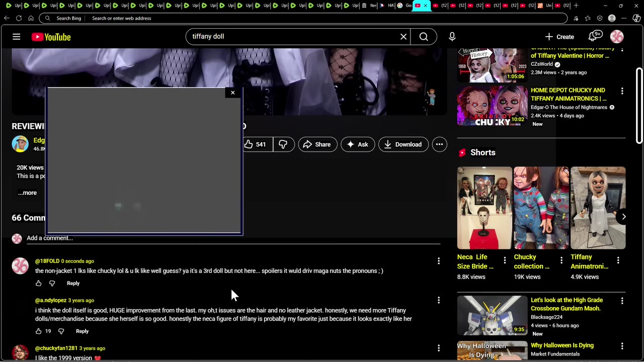Download the video

tap(403, 144)
